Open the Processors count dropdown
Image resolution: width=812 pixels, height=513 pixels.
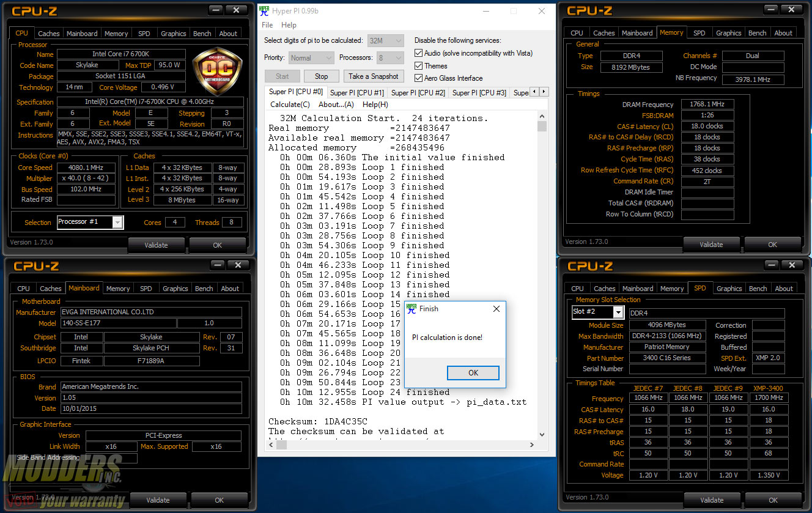pos(390,58)
